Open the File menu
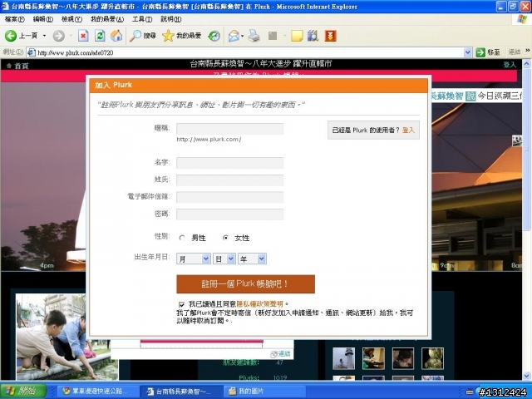532x399 pixels. (x=15, y=19)
